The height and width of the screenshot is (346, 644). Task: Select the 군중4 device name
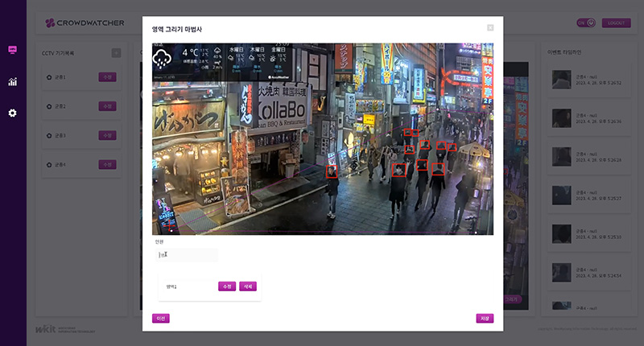pos(60,165)
